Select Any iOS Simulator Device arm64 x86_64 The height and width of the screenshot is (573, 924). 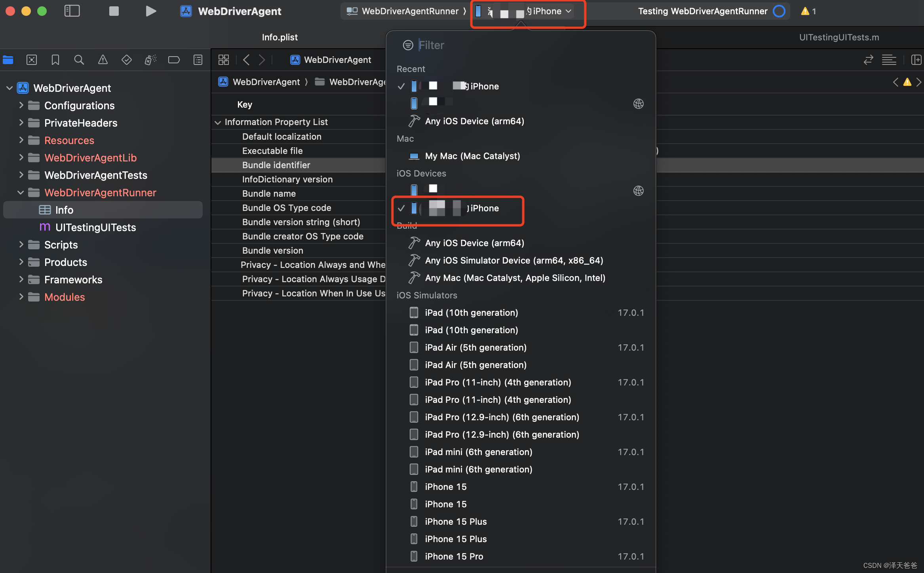pos(515,260)
